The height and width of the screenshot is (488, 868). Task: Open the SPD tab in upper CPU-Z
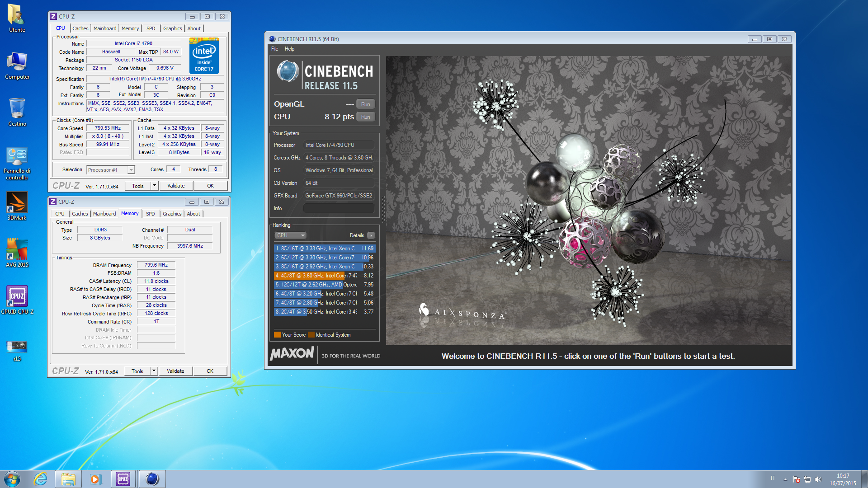151,28
